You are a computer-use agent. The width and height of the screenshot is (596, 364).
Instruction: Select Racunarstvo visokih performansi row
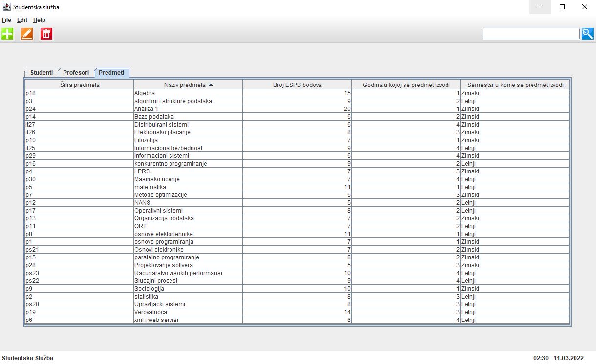tap(297, 273)
